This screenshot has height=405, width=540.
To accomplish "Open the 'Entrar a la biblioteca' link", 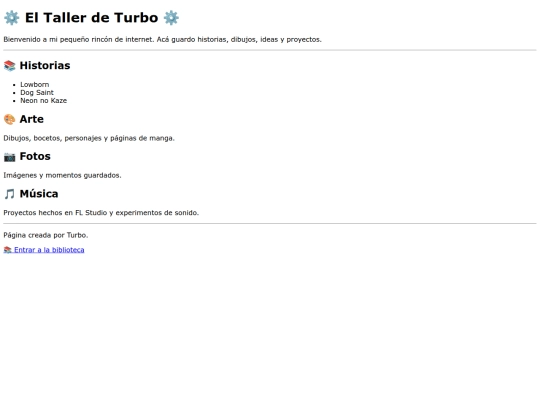I will click(x=44, y=250).
